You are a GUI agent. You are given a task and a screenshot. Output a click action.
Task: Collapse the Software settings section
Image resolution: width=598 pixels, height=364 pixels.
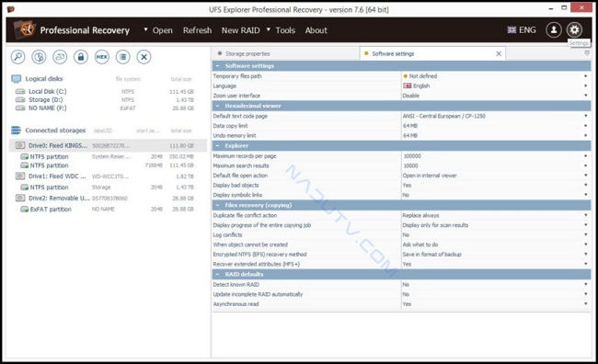pos(217,66)
